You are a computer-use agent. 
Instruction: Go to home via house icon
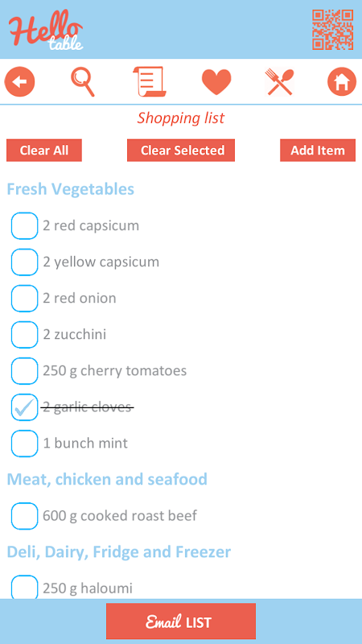tap(342, 82)
